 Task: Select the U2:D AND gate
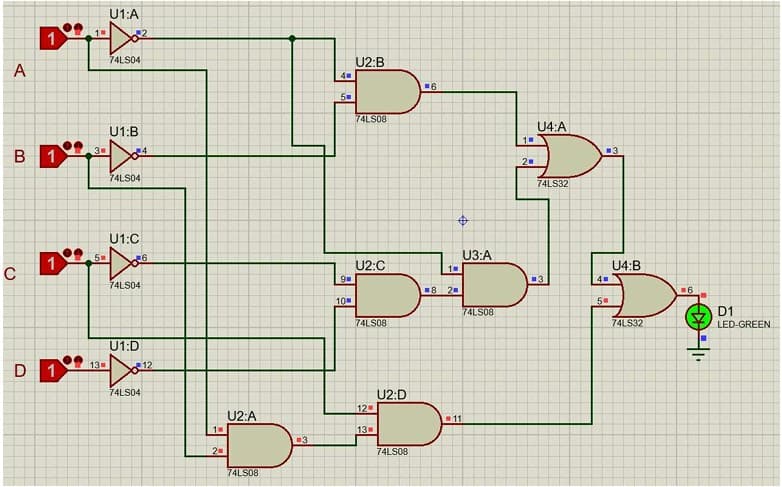click(409, 424)
